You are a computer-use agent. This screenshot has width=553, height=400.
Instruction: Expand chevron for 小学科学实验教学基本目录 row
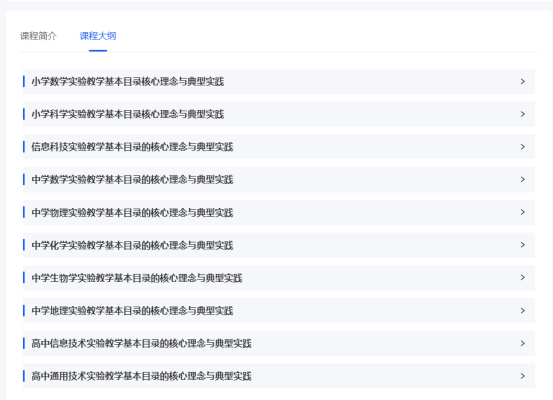tap(523, 114)
